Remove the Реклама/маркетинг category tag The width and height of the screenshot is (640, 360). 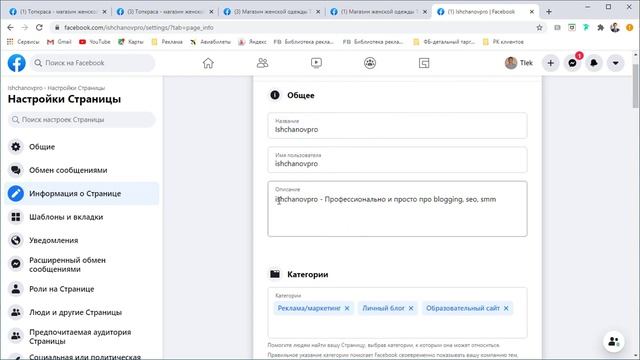click(347, 308)
